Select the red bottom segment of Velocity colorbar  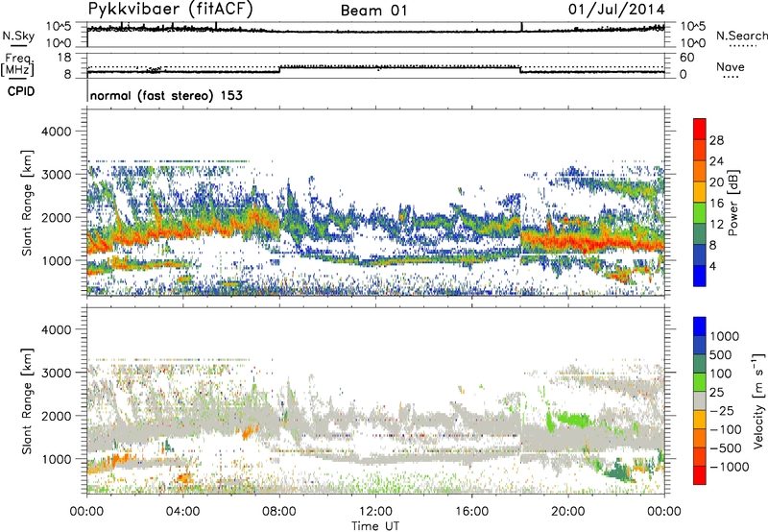coord(700,475)
